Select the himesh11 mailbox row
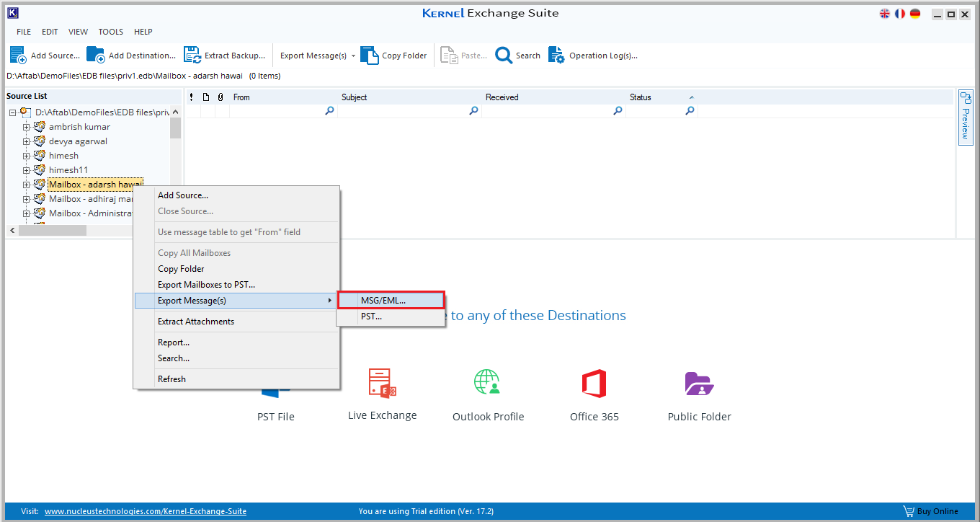Image resolution: width=980 pixels, height=522 pixels. [x=68, y=170]
